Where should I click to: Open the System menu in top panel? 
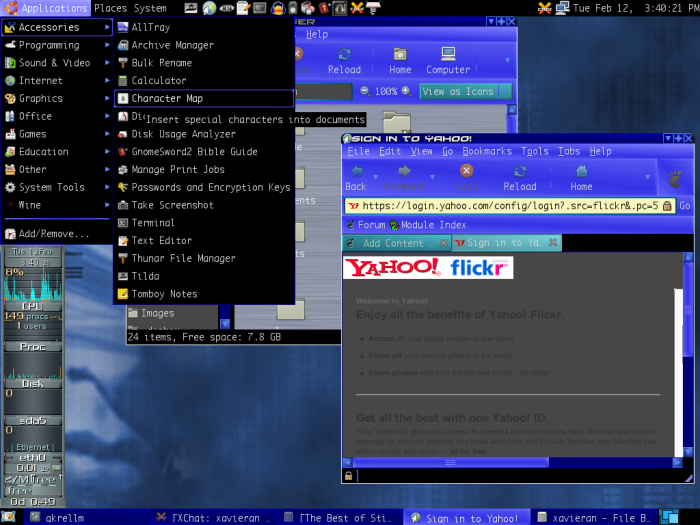tap(150, 8)
